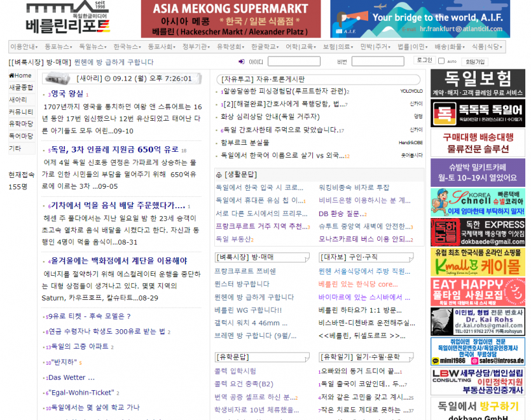531x420 pixels.
Task: Click into the 아이디 input field
Action: point(293,62)
